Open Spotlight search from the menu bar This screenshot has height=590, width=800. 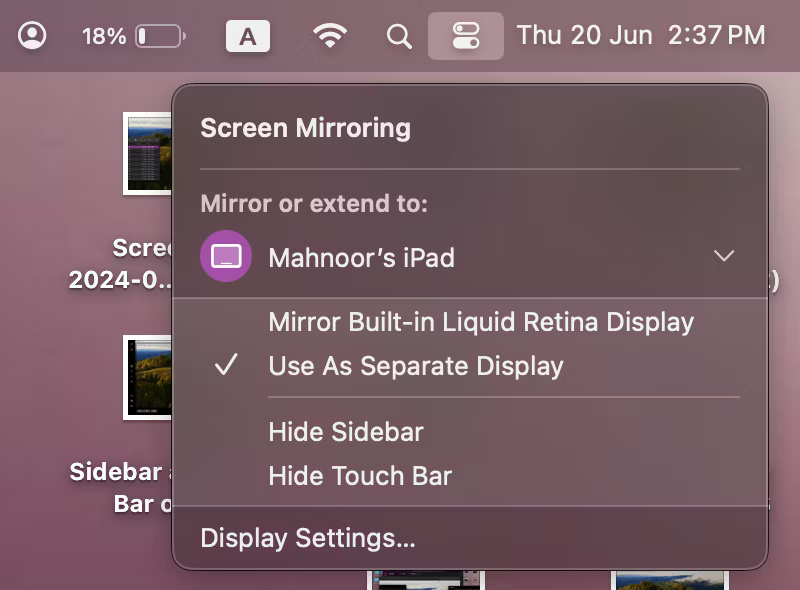tap(398, 35)
